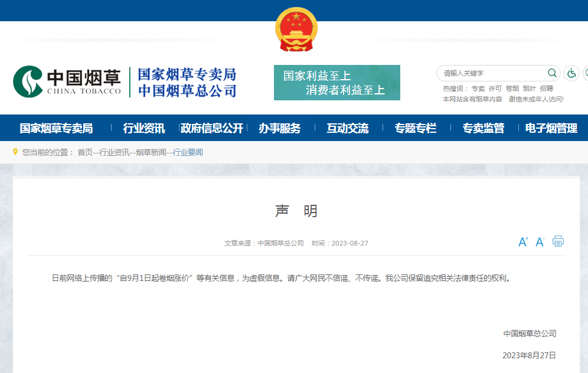The height and width of the screenshot is (373, 588).
Task: Open the 互动交流 menu
Action: tap(348, 128)
